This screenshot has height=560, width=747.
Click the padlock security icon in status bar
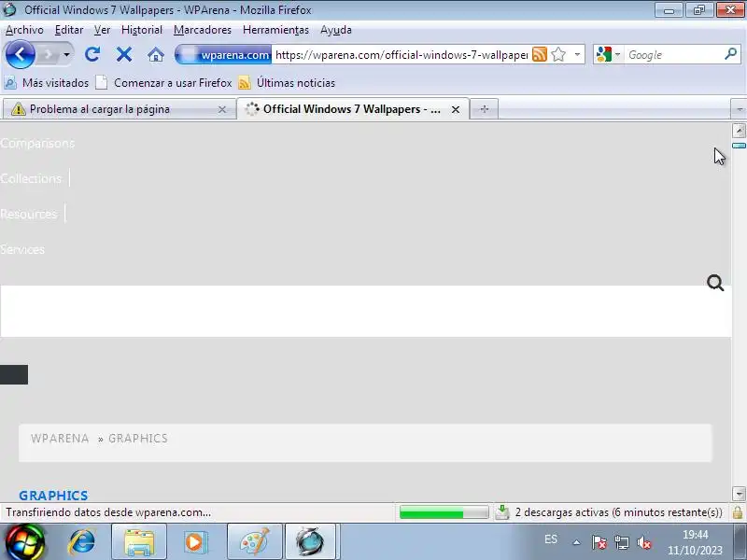coord(738,512)
